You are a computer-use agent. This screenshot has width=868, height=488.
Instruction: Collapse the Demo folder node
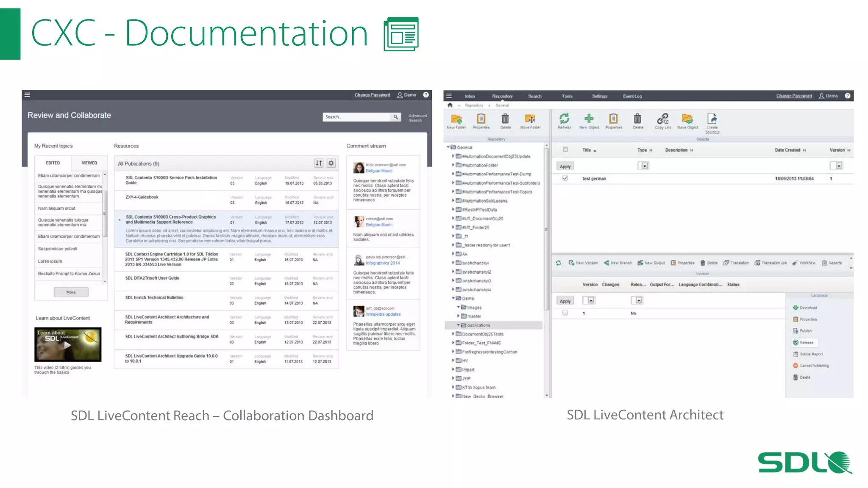[453, 298]
